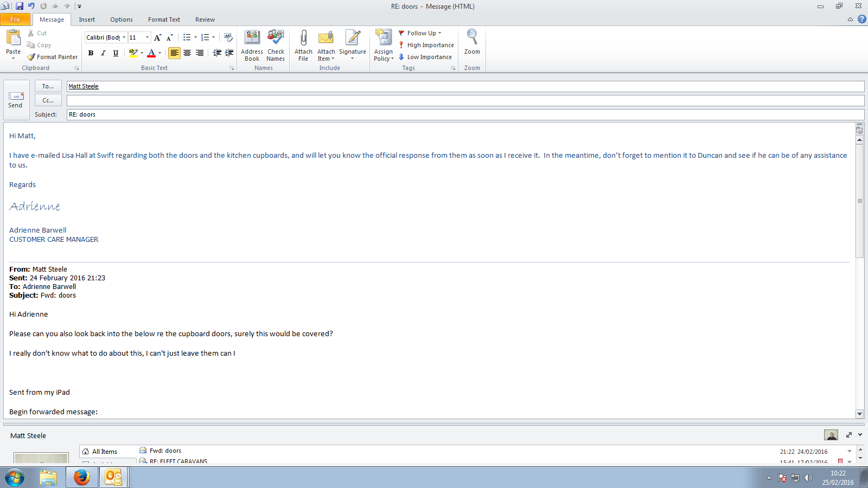868x488 pixels.
Task: Open the font color dropdown arrow
Action: (x=159, y=53)
